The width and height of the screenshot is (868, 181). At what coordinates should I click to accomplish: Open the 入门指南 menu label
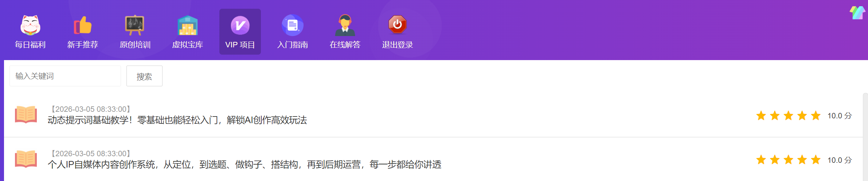click(293, 45)
